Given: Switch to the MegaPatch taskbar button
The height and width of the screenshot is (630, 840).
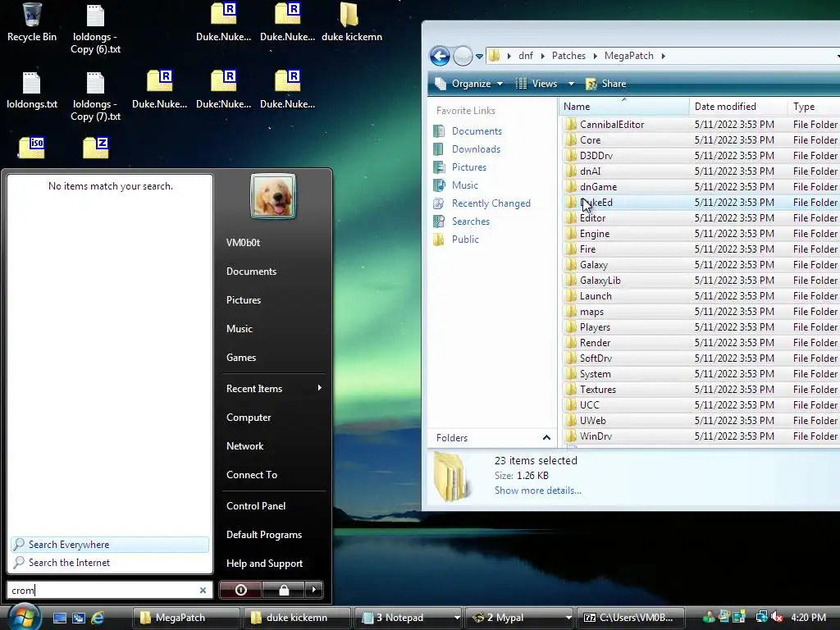Looking at the screenshot, I should click(x=185, y=618).
